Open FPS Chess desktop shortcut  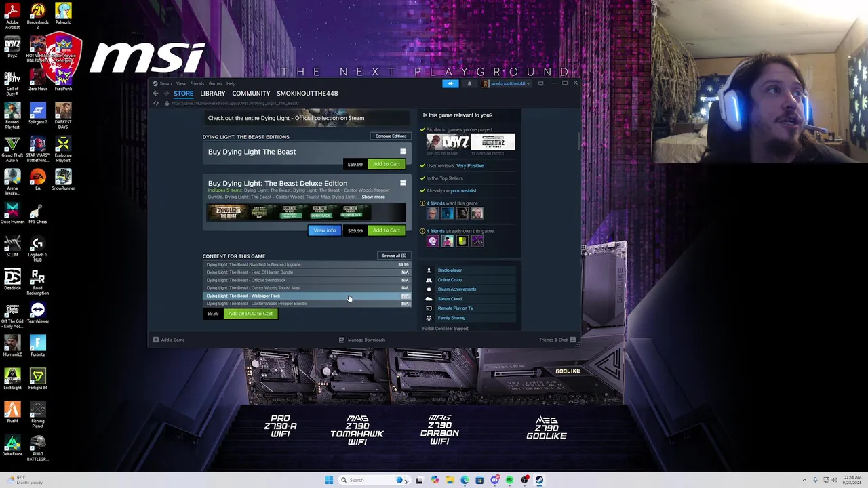pyautogui.click(x=38, y=213)
